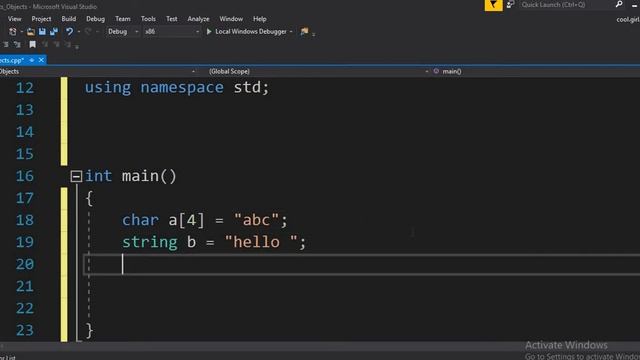Click the increase indent icon
640x360 pixels.
tap(17, 44)
